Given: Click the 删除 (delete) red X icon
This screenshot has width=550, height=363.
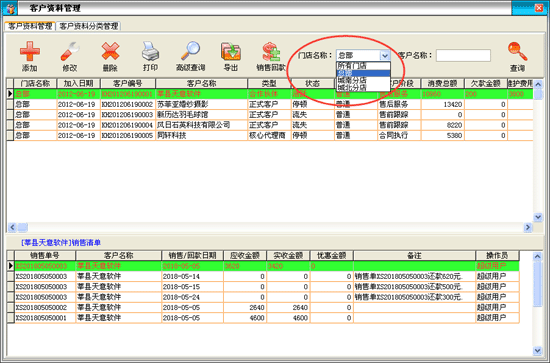Looking at the screenshot, I should coord(110,51).
